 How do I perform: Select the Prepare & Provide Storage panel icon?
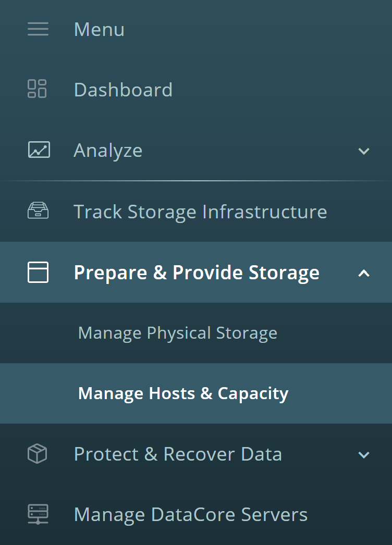click(38, 272)
